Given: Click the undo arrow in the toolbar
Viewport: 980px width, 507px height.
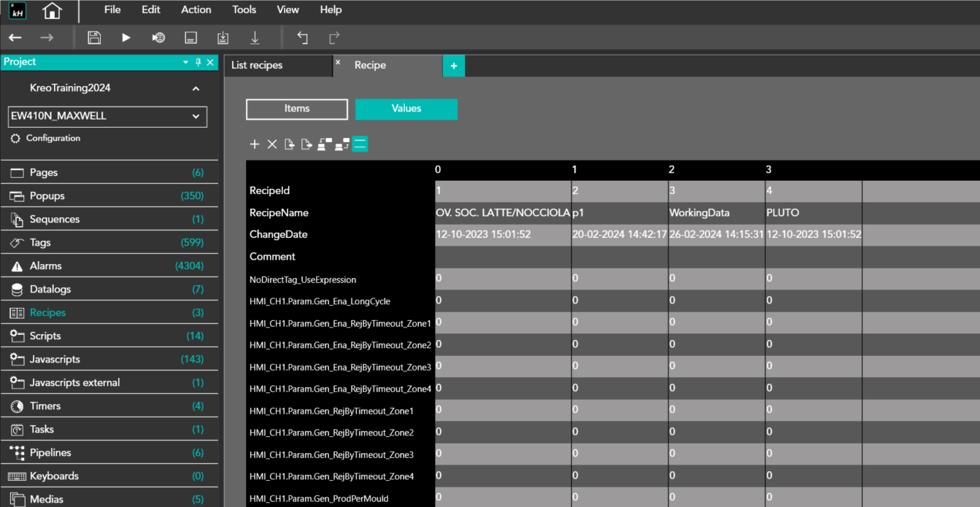Looking at the screenshot, I should point(302,38).
